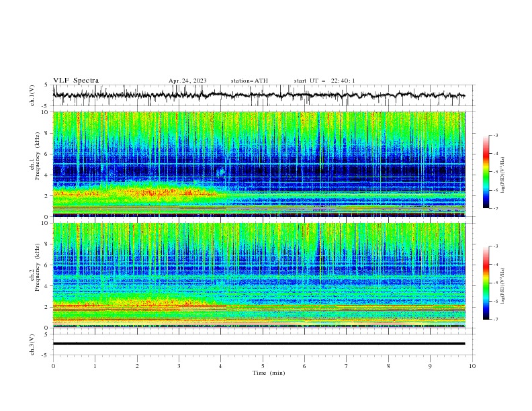Click the lower PSD color scale bar

[486, 283]
